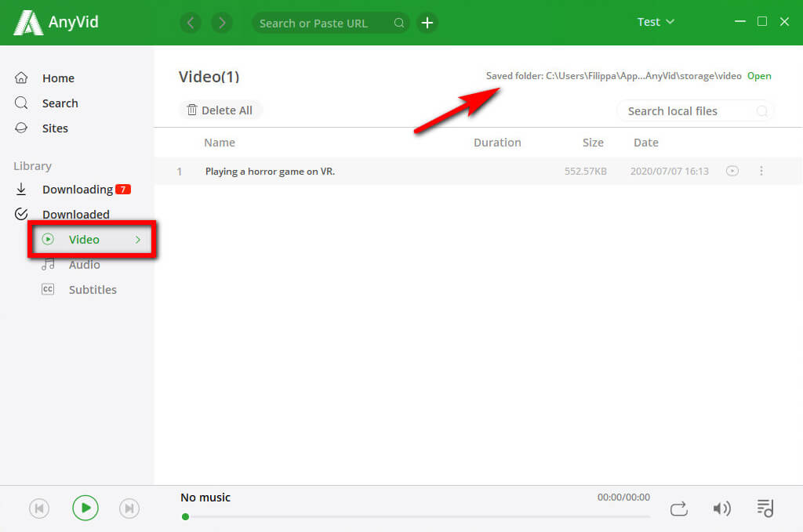803x532 pixels.
Task: Open the three-dot more menu for the video row
Action: (761, 171)
